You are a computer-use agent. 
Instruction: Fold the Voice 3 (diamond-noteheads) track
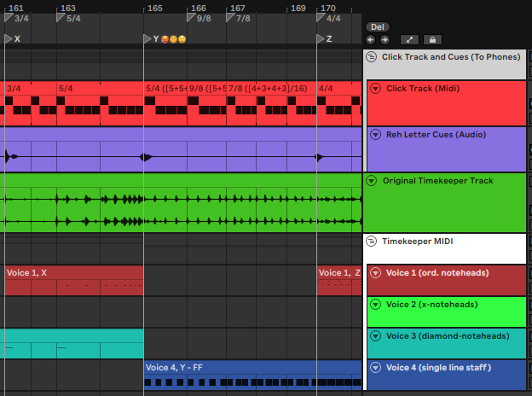tap(376, 336)
